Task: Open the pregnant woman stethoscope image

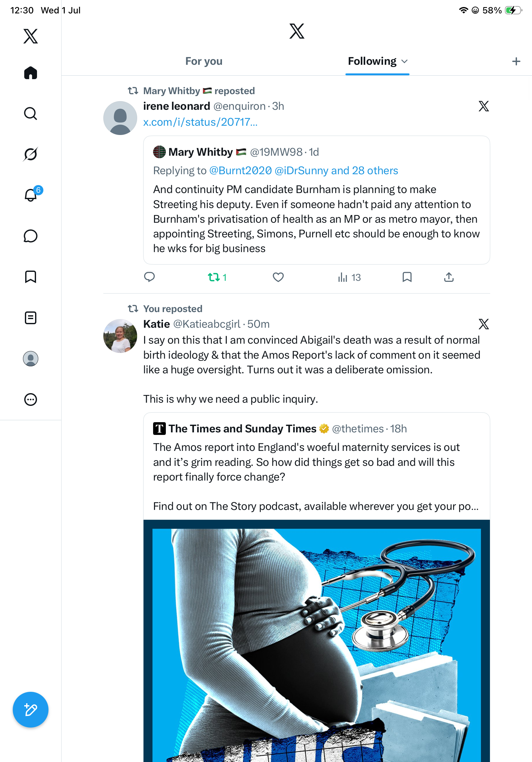Action: coord(316,640)
